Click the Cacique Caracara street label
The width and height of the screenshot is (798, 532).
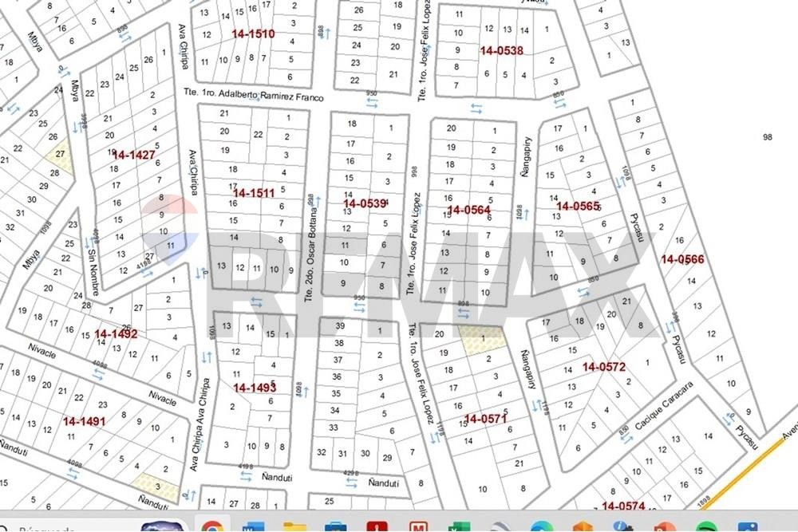[664, 406]
